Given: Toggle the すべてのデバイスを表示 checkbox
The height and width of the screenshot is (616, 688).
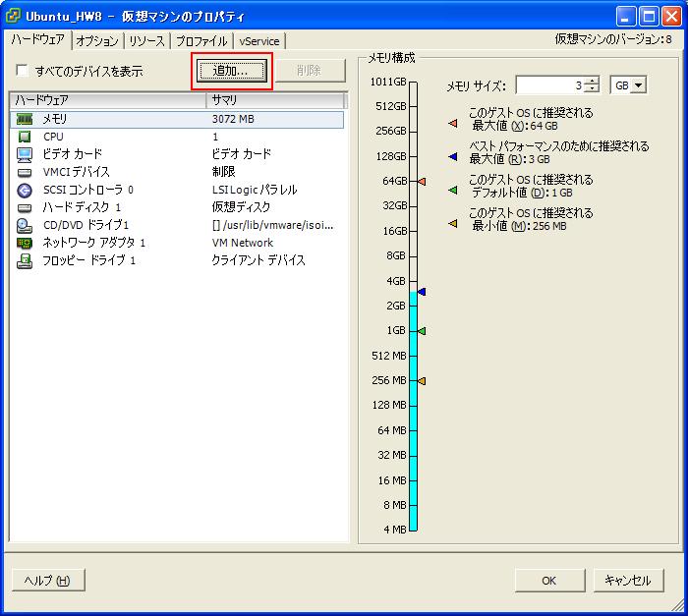Looking at the screenshot, I should [22, 70].
